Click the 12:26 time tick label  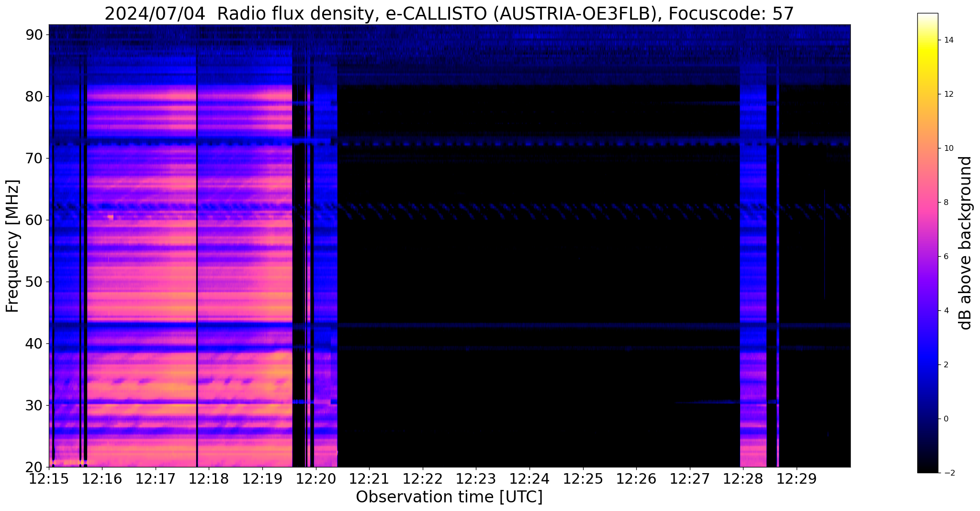click(x=636, y=478)
